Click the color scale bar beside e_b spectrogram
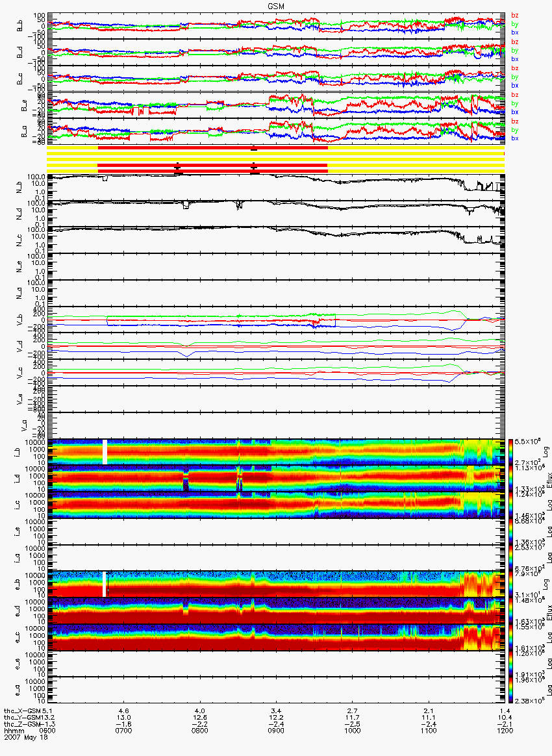Viewport: 552px width, 756px height. point(510,585)
